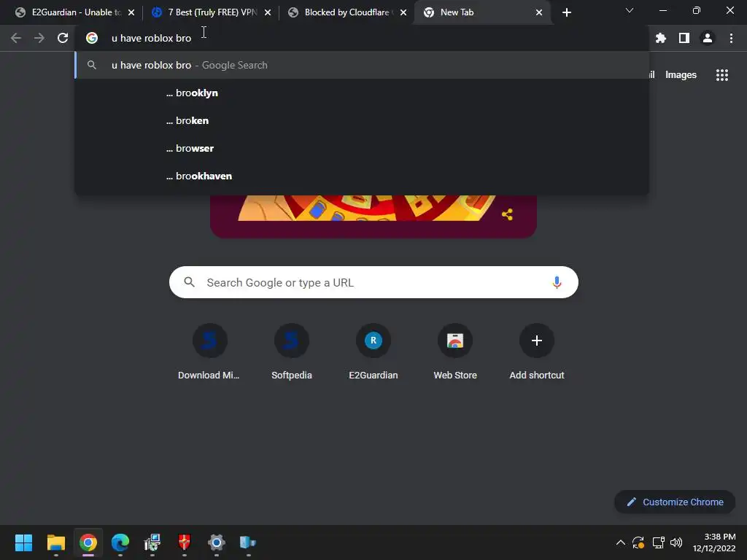Screen dimensions: 747x560
Task: Close the Blocked by Cloudflare tab
Action: coord(403,12)
